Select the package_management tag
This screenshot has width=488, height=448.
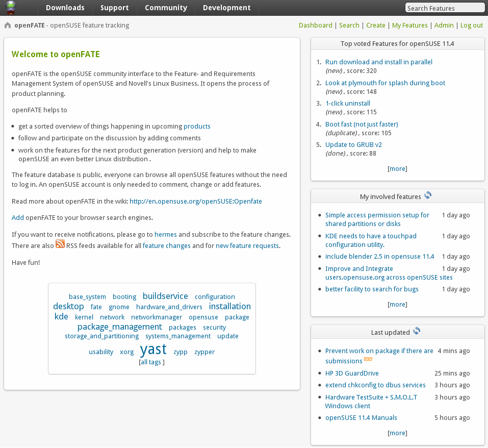pos(120,327)
